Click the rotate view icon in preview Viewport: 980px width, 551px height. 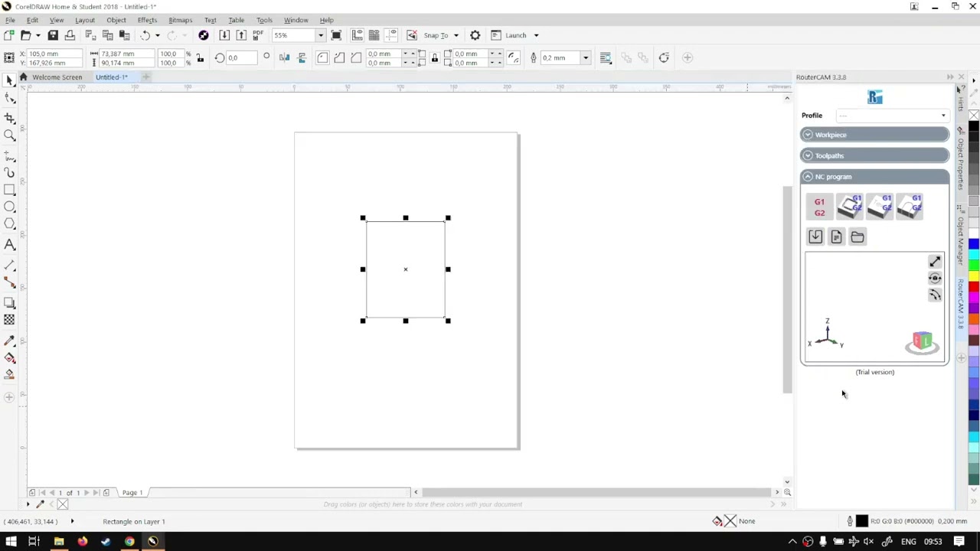[935, 279]
